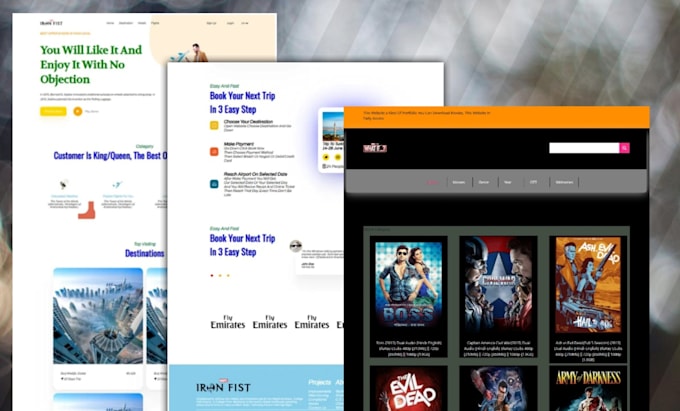
Task: Select the fourth tab in the movie site's grey nav bar
Action: 508,182
